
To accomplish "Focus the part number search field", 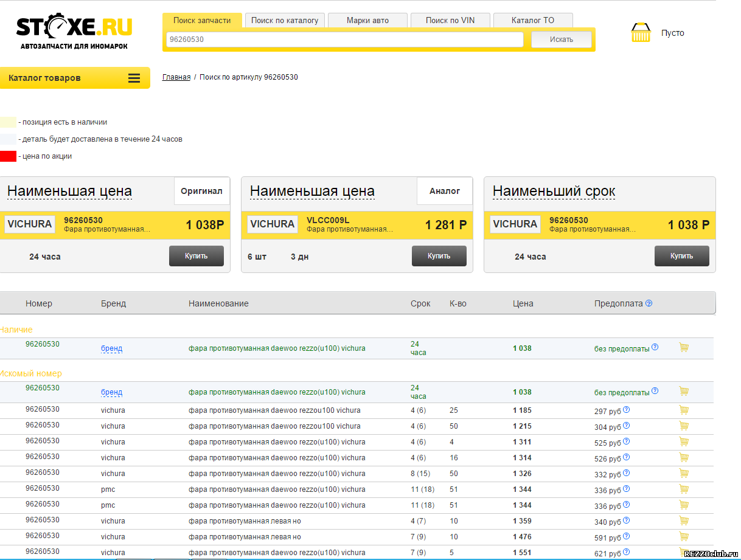I will (x=344, y=40).
